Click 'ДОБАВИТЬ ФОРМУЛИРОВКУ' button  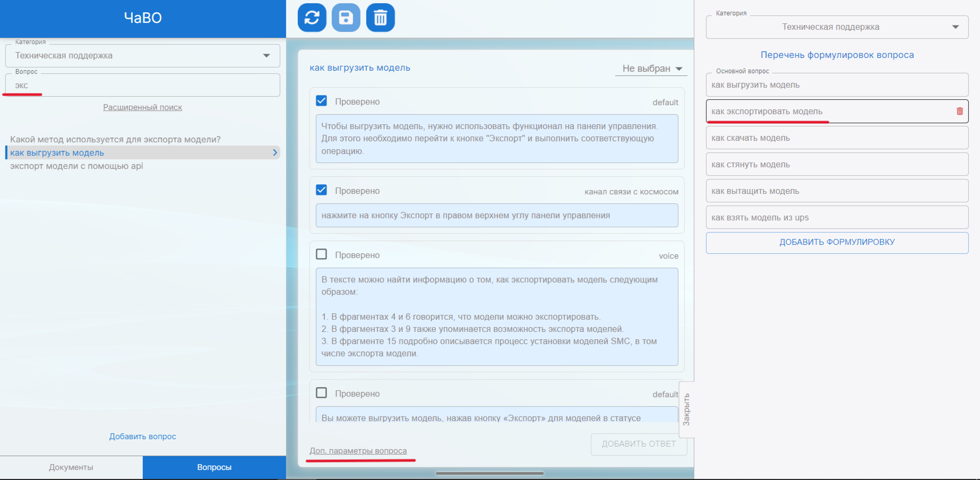[837, 242]
